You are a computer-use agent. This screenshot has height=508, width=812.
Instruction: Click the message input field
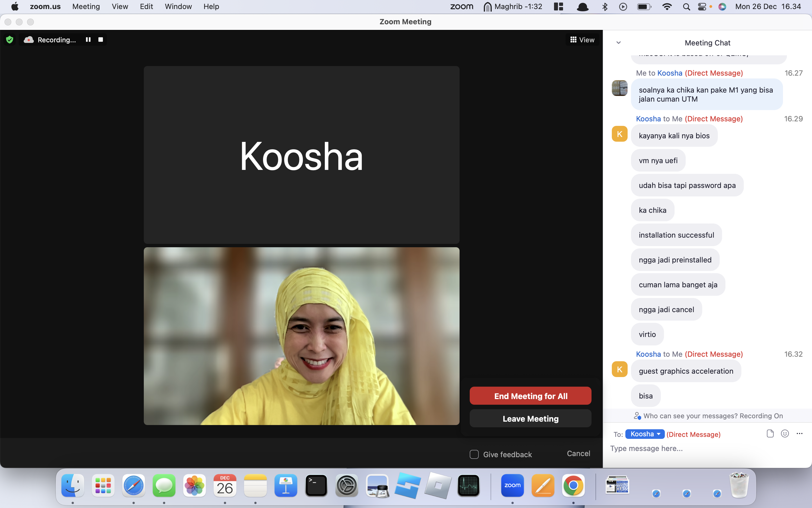click(707, 448)
